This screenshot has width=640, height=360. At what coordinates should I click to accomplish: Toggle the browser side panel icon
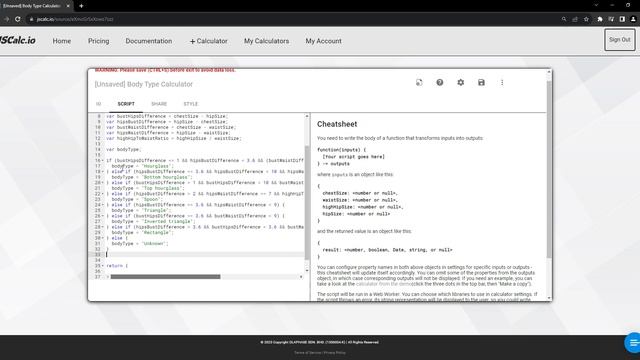(622, 19)
